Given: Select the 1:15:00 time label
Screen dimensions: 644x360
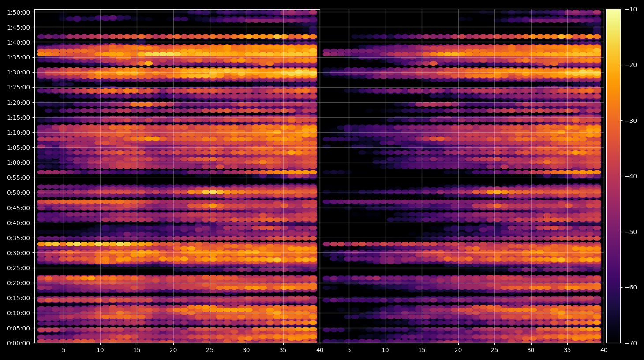Looking at the screenshot, I should [x=19, y=118].
